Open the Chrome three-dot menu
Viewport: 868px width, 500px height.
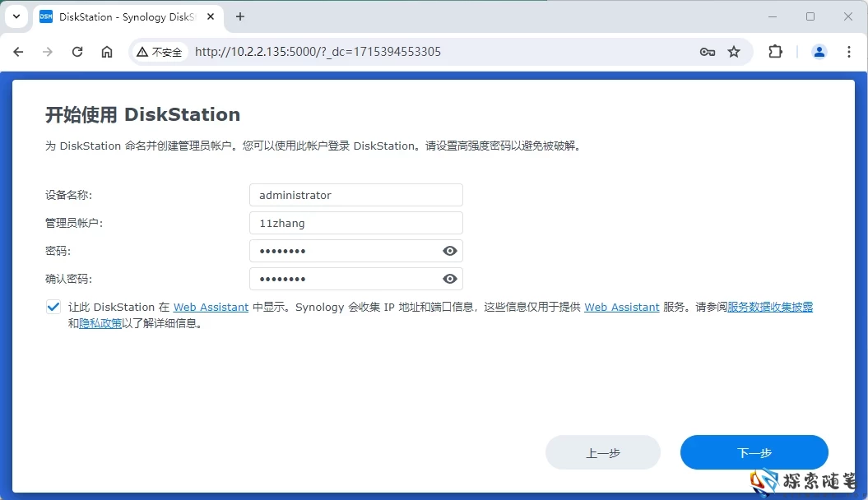(x=849, y=51)
